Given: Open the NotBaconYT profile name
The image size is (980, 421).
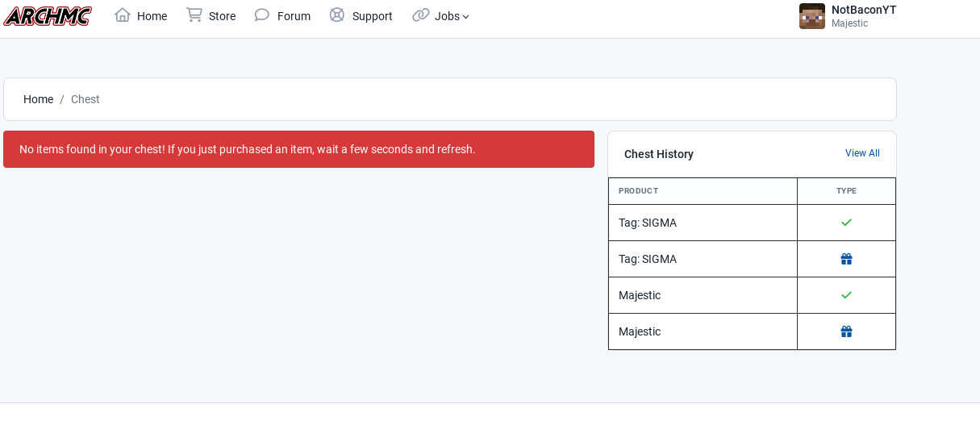Looking at the screenshot, I should coord(864,10).
